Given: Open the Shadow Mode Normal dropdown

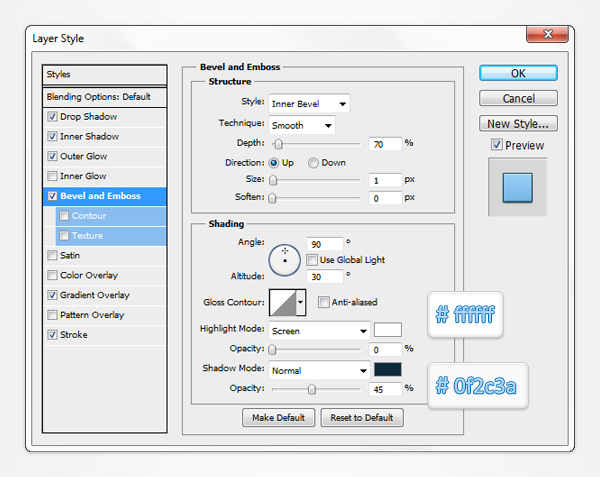Looking at the screenshot, I should (319, 370).
